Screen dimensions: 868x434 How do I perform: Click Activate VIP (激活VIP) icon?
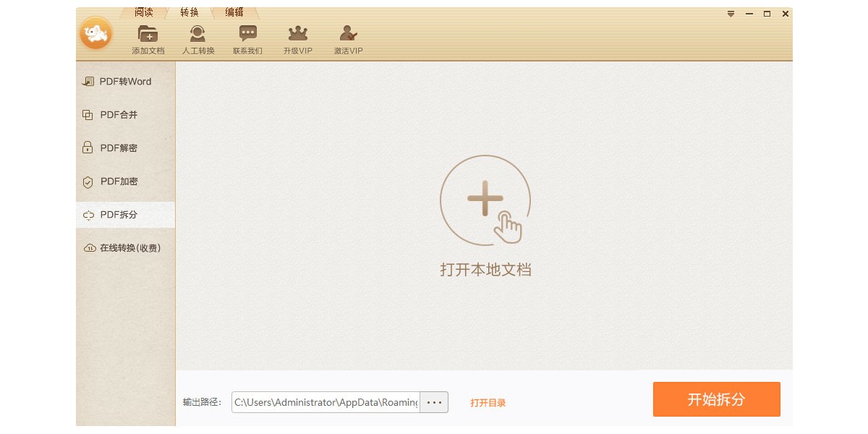348,35
